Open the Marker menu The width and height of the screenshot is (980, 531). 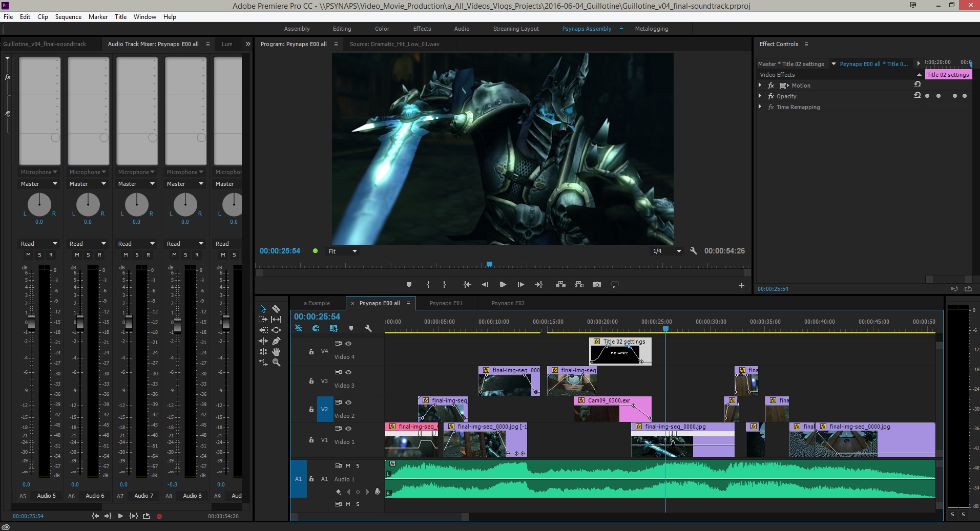(98, 17)
